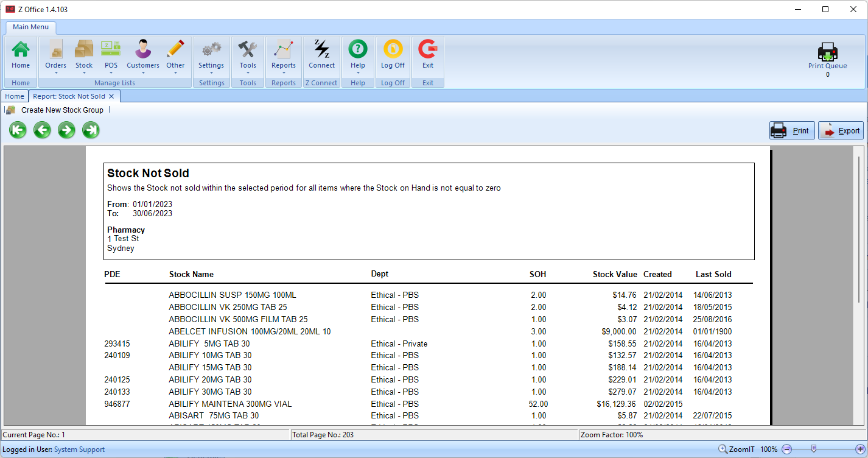The image size is (868, 458).
Task: Click the Export button
Action: pos(841,130)
